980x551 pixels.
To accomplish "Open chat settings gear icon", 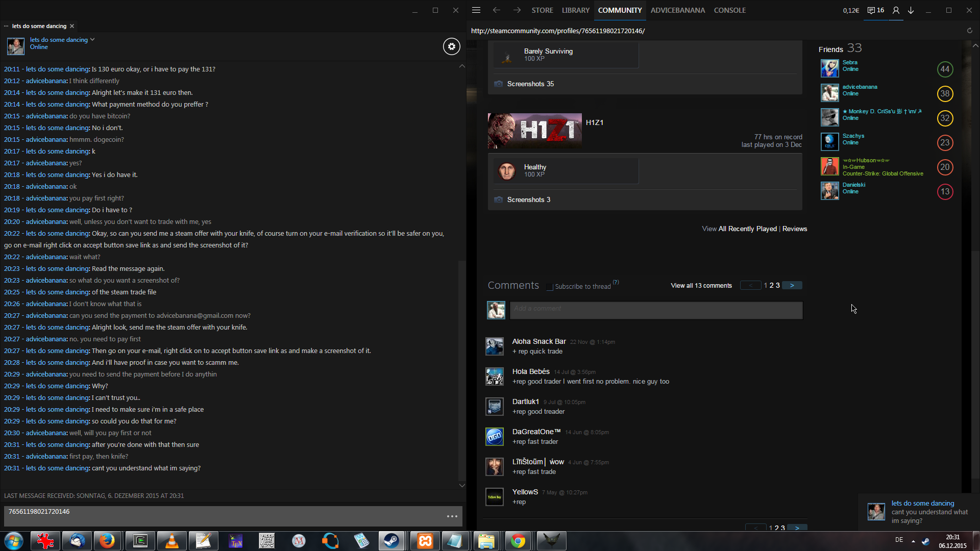I will coord(451,47).
